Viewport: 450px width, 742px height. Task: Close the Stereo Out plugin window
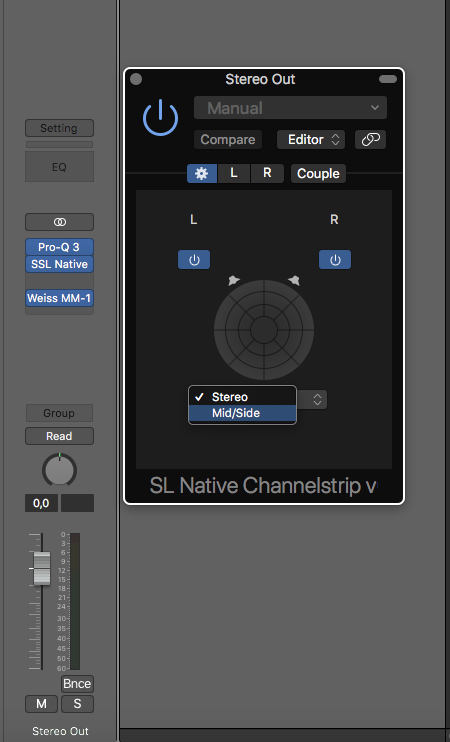(136, 79)
